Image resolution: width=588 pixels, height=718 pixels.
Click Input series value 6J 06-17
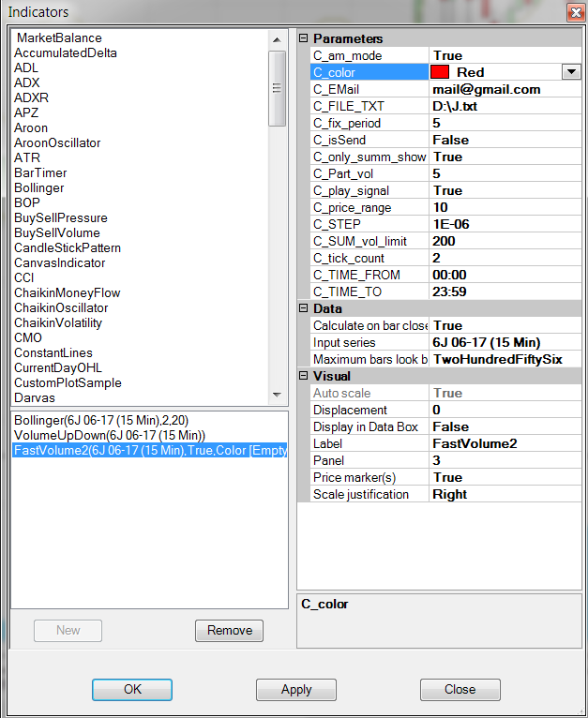coord(505,342)
